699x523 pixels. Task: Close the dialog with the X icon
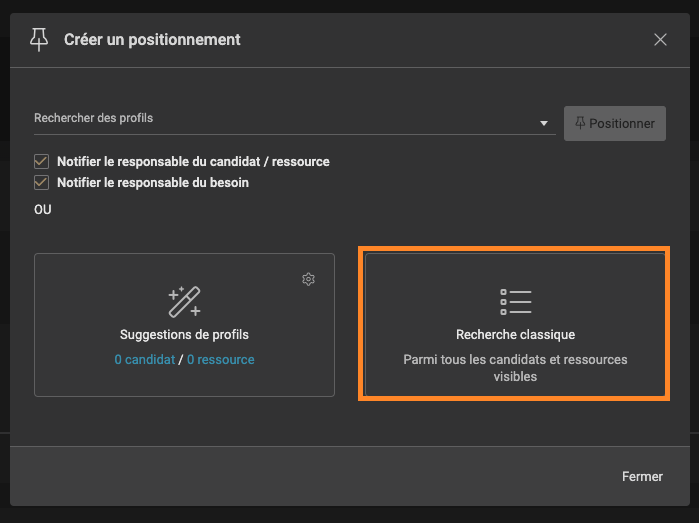[x=660, y=40]
